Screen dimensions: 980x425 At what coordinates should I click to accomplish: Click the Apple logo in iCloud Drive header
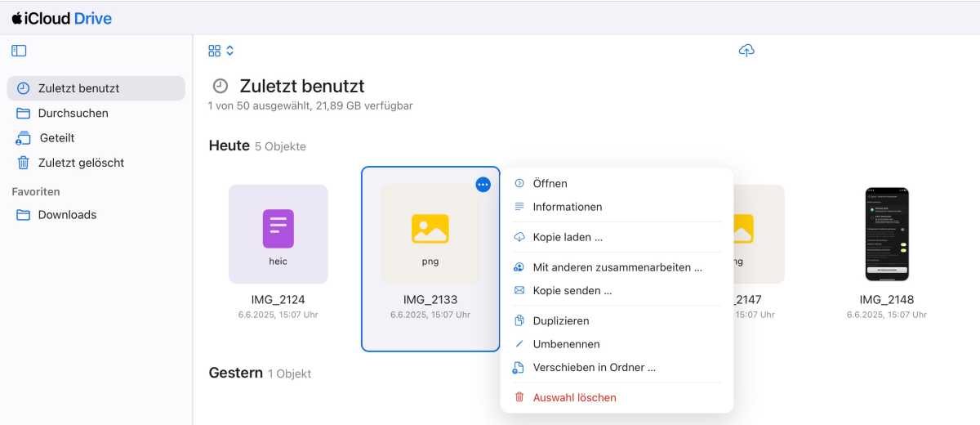[x=16, y=17]
